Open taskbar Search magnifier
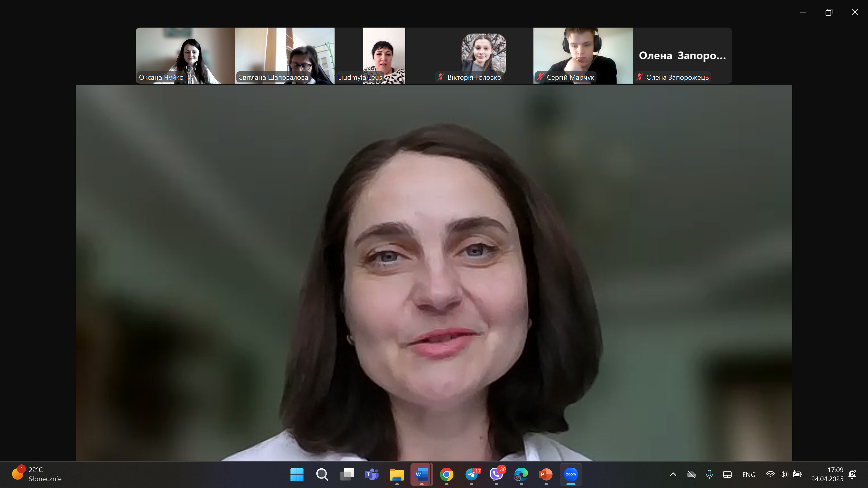The image size is (868, 488). pyautogui.click(x=322, y=474)
